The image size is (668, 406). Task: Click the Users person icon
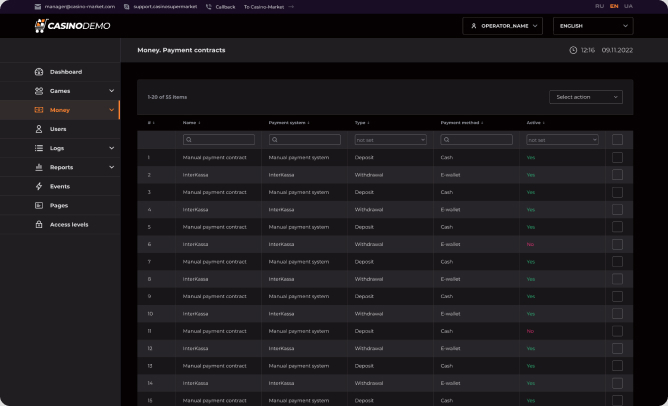(39, 129)
